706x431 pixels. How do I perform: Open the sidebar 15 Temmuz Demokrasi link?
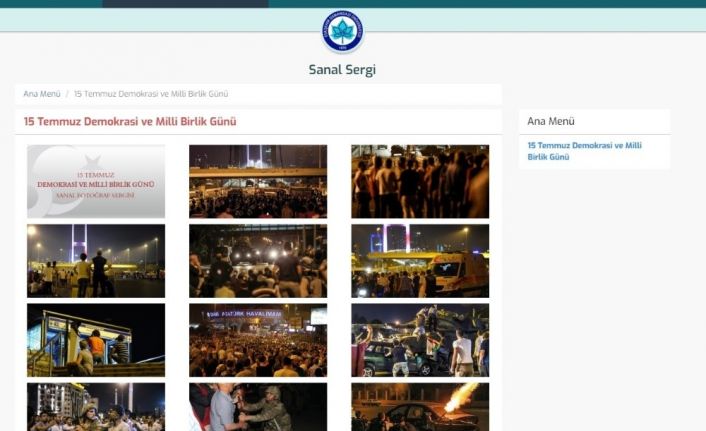(584, 151)
